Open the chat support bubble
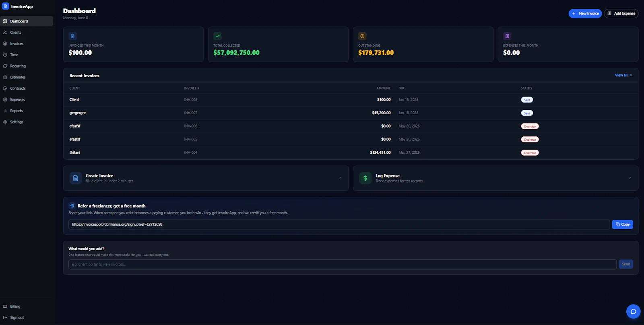This screenshot has width=644, height=325. coord(633,311)
